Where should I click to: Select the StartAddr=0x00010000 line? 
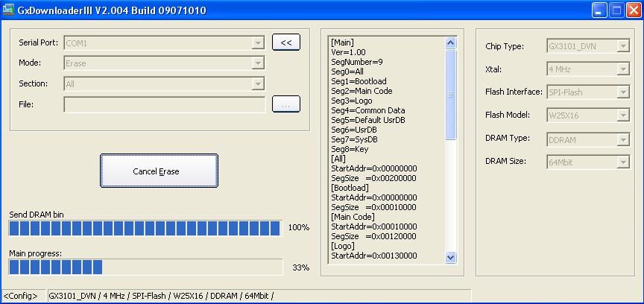[374, 227]
